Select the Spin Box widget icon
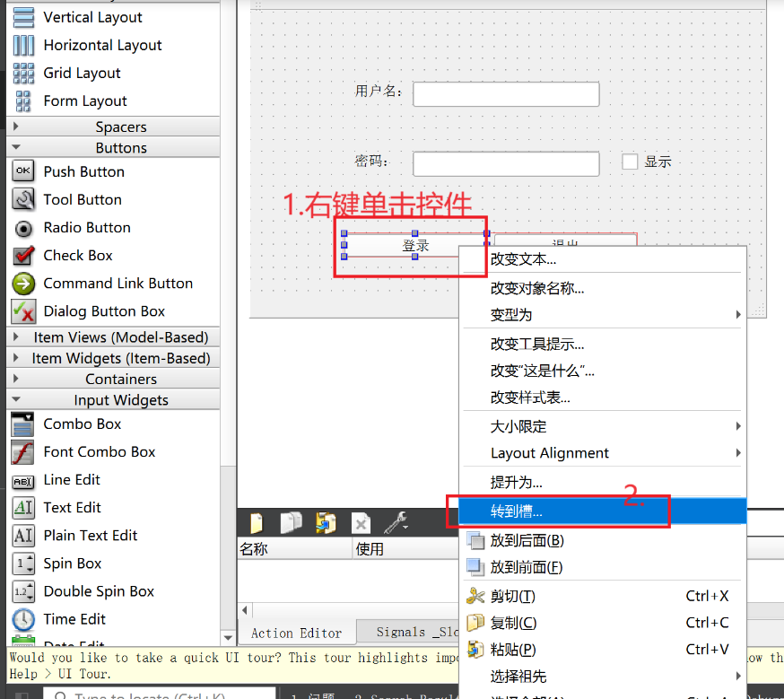 tap(22, 563)
